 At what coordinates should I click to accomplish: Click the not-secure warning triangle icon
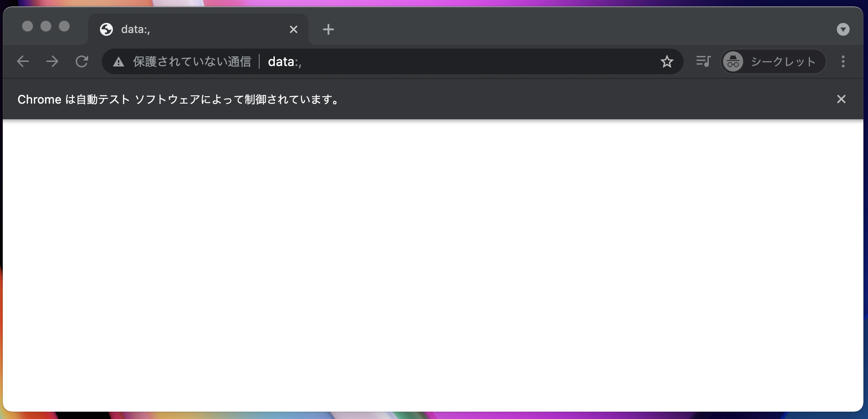pos(119,62)
